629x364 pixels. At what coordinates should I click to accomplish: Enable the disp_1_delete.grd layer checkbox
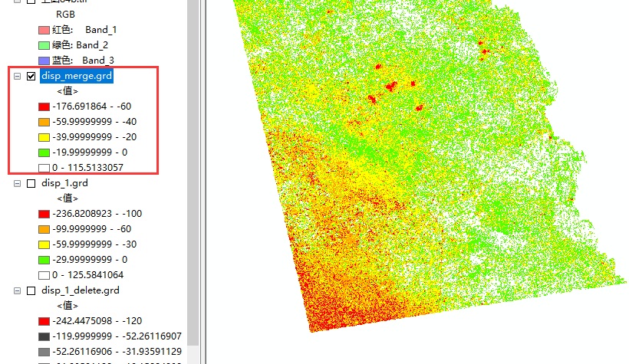tap(31, 290)
